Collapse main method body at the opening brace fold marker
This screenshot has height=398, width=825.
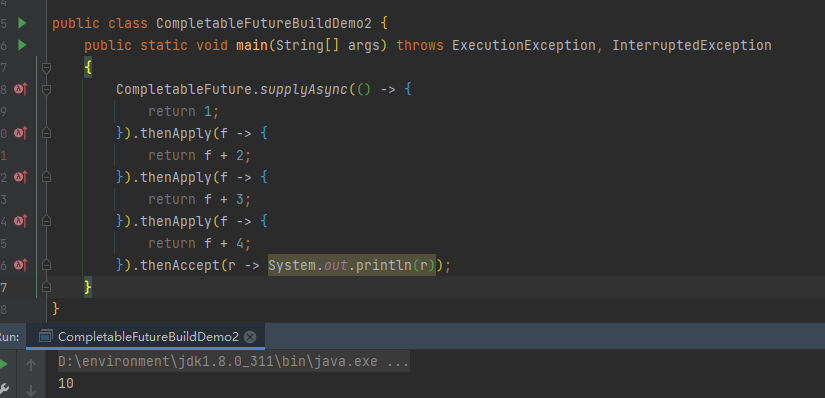pyautogui.click(x=46, y=67)
